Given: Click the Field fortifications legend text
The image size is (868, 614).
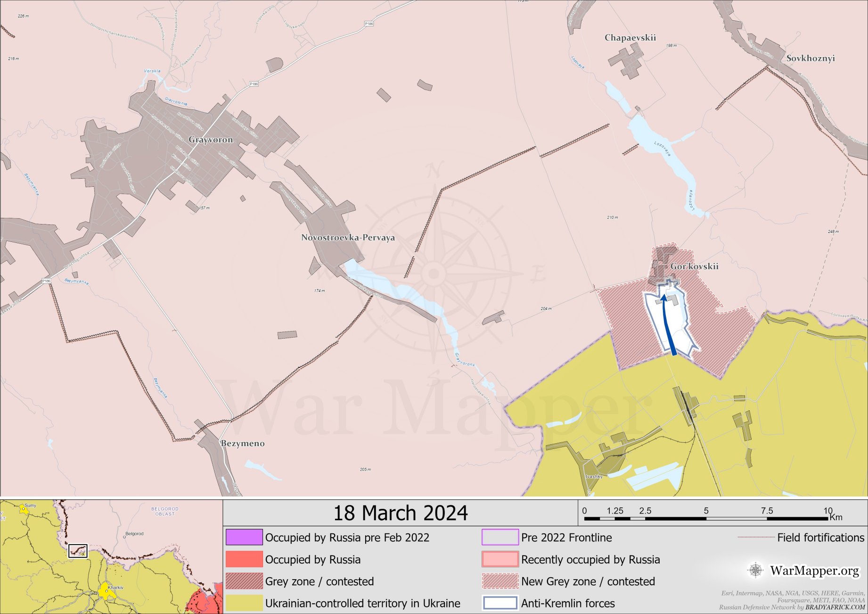Looking at the screenshot, I should point(821,538).
